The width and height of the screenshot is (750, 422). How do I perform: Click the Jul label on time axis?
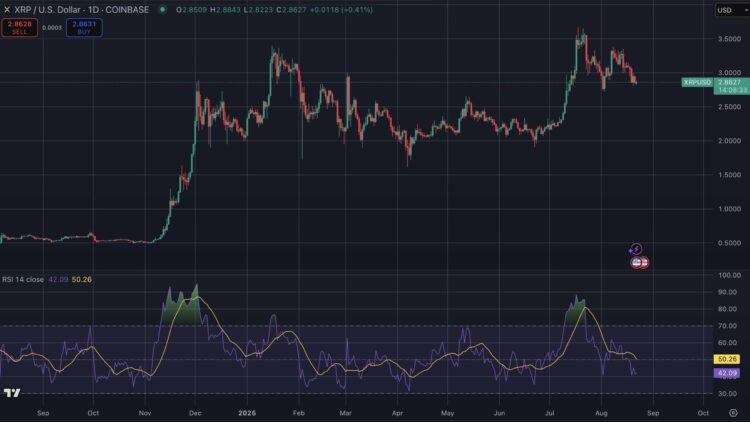pos(550,413)
